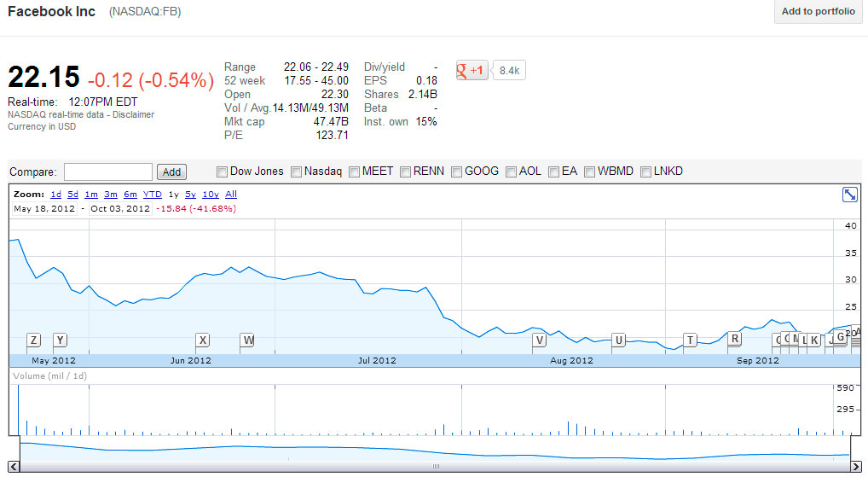Click the 8.4k +1 count bubble
The width and height of the screenshot is (868, 477).
[509, 70]
